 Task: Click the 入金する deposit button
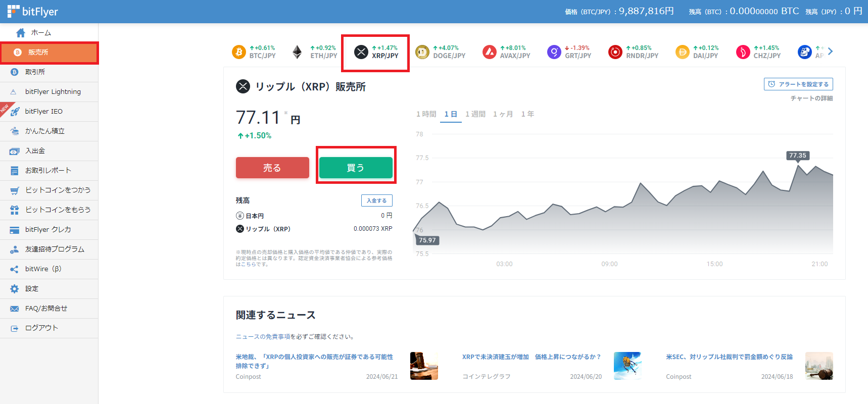pos(377,200)
